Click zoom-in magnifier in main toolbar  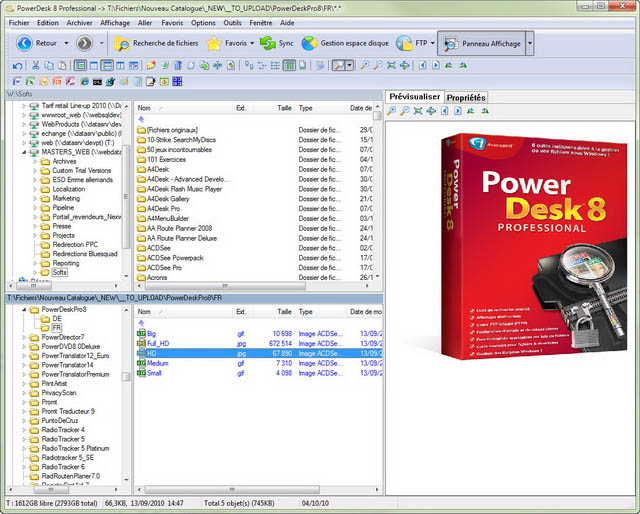pos(364,65)
